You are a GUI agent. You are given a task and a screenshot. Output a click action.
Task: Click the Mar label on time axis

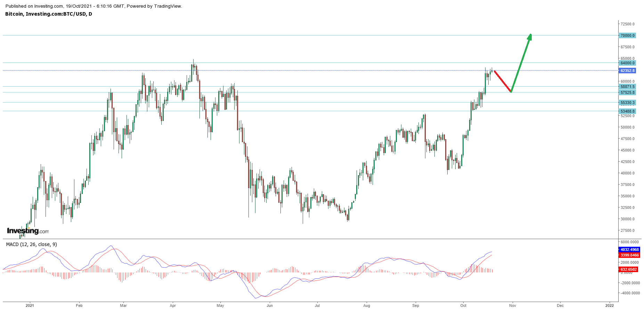123,305
